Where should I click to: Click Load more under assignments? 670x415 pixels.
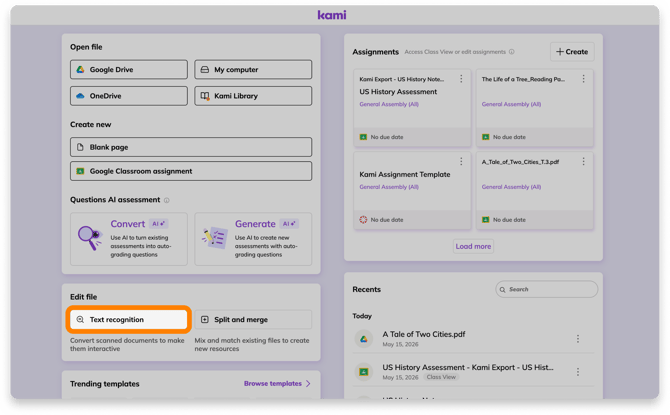[473, 246]
